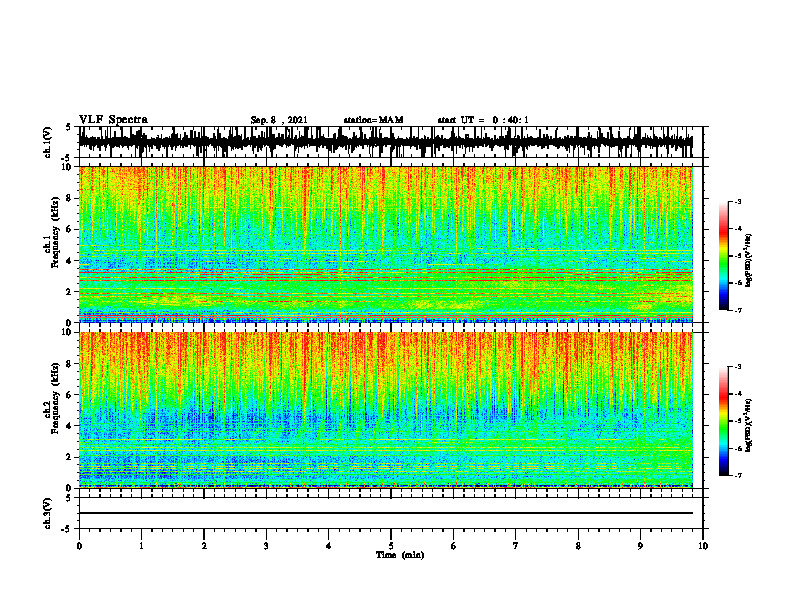Viewport: 792px width, 612px height.
Task: Select the ch.1 colorbar 'log(PSD)' label
Action: point(749,261)
